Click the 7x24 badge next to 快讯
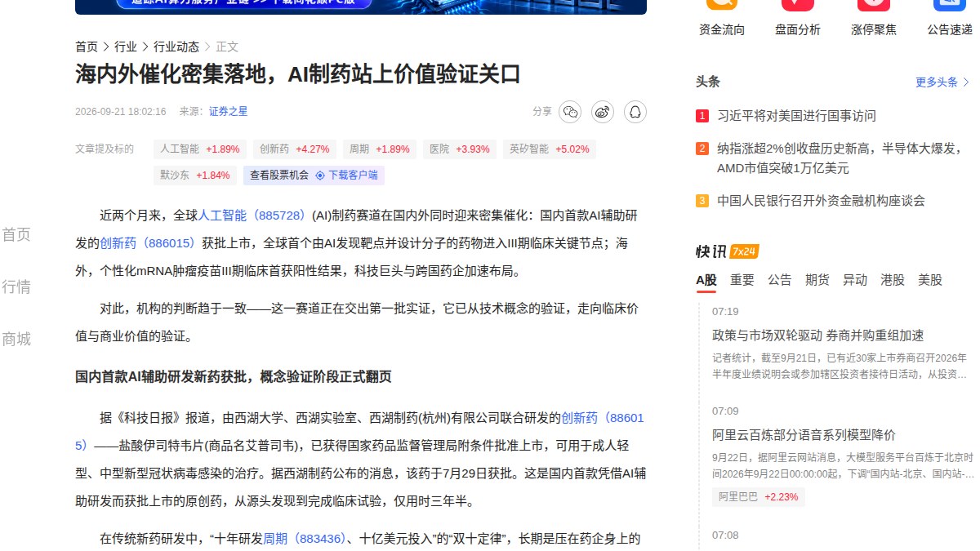 744,251
